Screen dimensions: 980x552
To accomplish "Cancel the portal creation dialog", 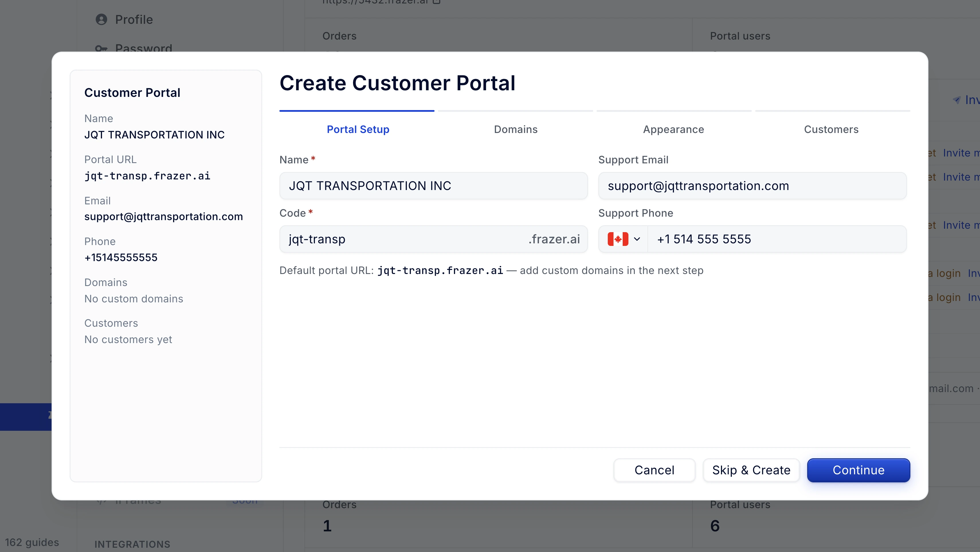I will pos(654,470).
